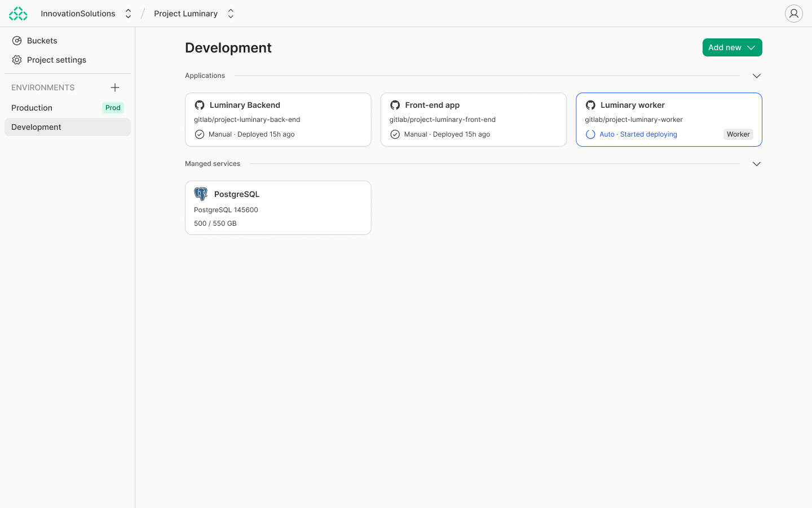Select the Development environment
Screen dimensions: 812x508
(68, 127)
